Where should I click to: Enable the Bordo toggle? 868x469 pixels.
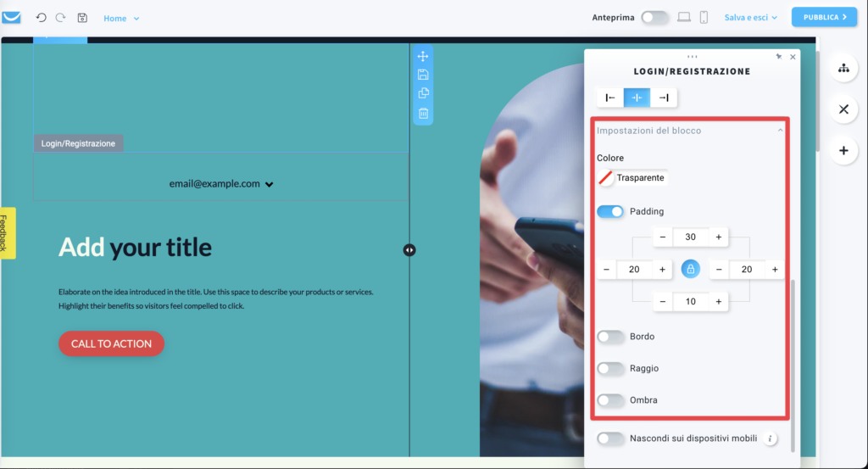point(610,337)
